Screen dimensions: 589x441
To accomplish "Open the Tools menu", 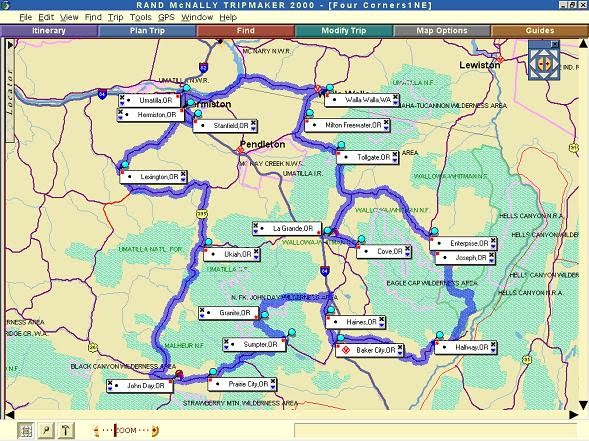I will 140,17.
